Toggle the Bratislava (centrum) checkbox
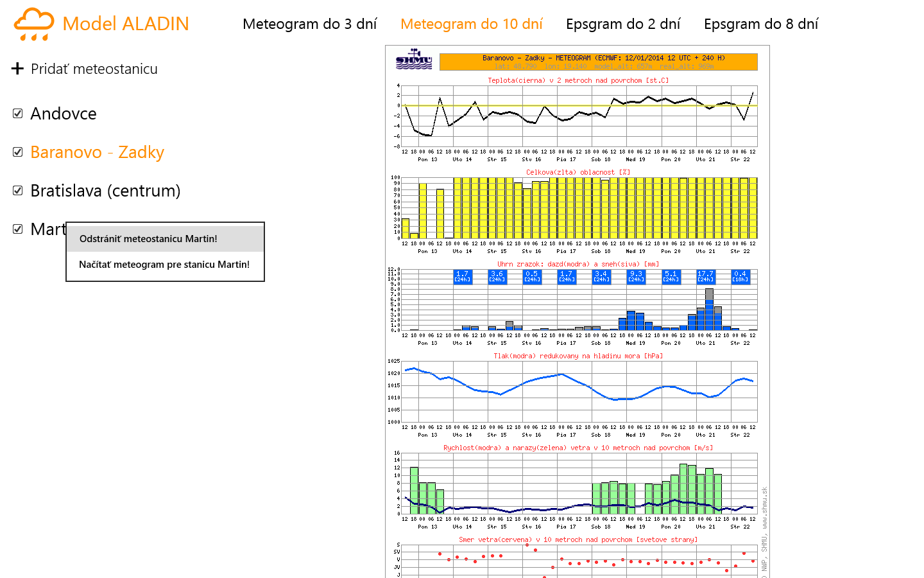Viewport: 924px width, 578px height. [x=18, y=191]
